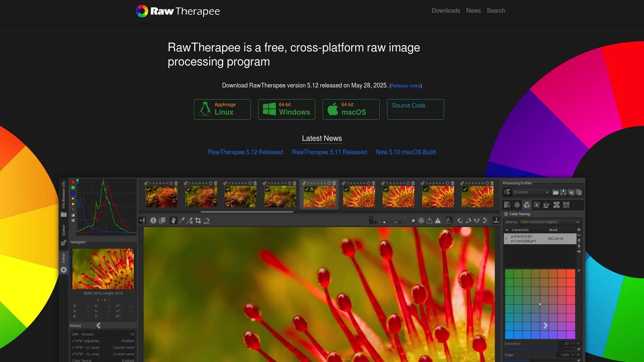Open the Color tools tab
The width and height of the screenshot is (644, 362).
coord(527,205)
